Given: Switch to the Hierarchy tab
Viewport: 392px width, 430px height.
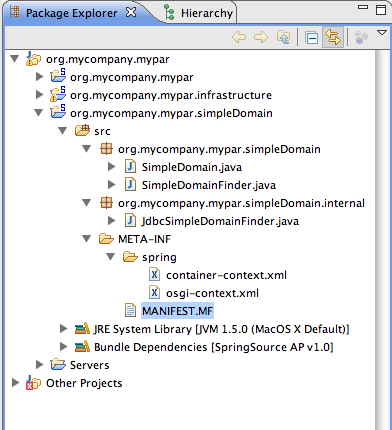Looking at the screenshot, I should pyautogui.click(x=199, y=13).
